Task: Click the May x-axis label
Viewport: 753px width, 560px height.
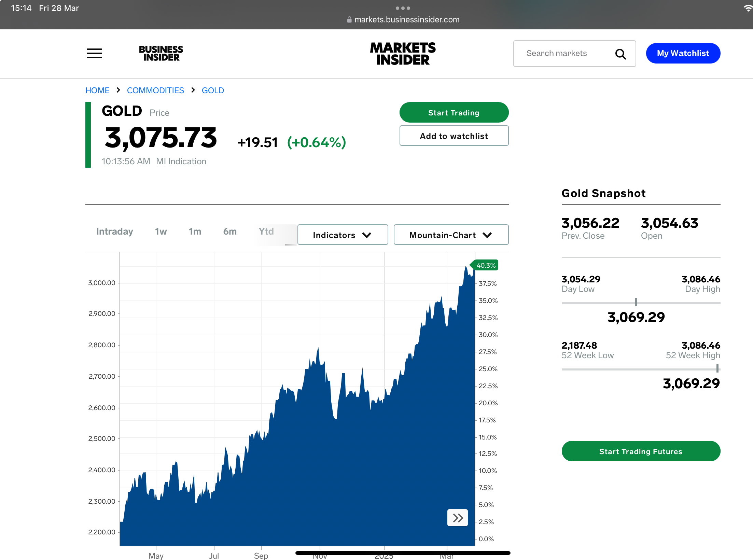Action: [x=156, y=556]
